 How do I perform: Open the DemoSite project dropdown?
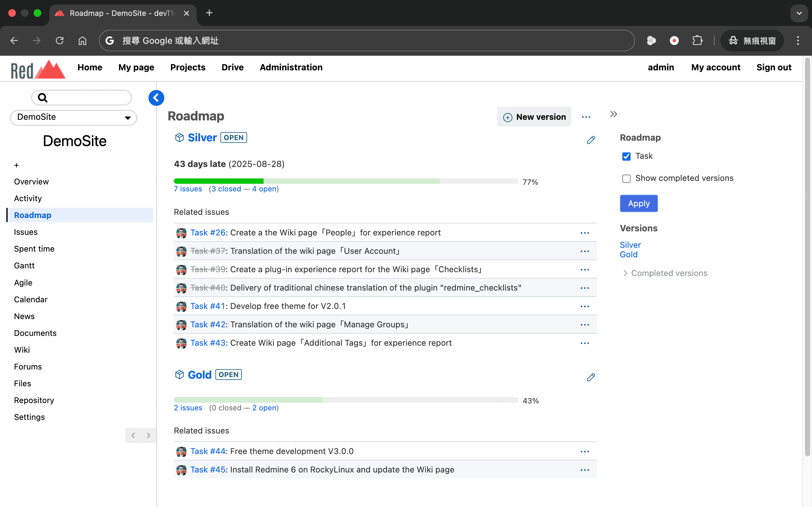click(x=74, y=117)
